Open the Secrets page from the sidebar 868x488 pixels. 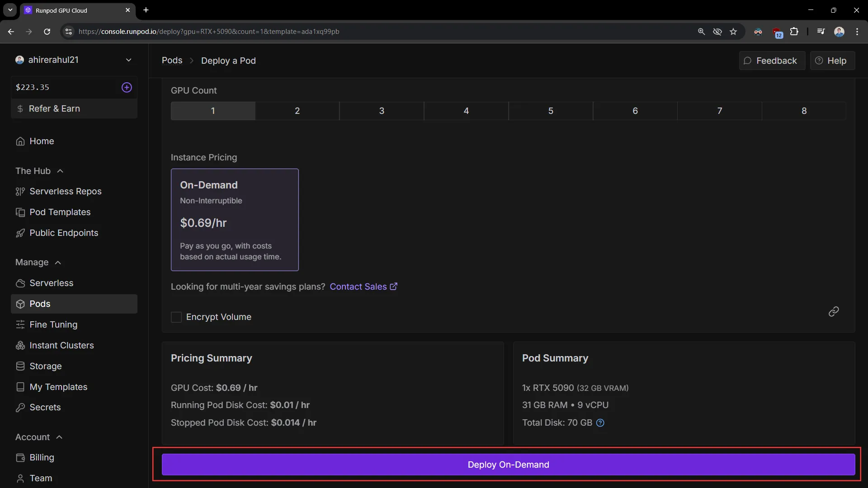tap(45, 407)
